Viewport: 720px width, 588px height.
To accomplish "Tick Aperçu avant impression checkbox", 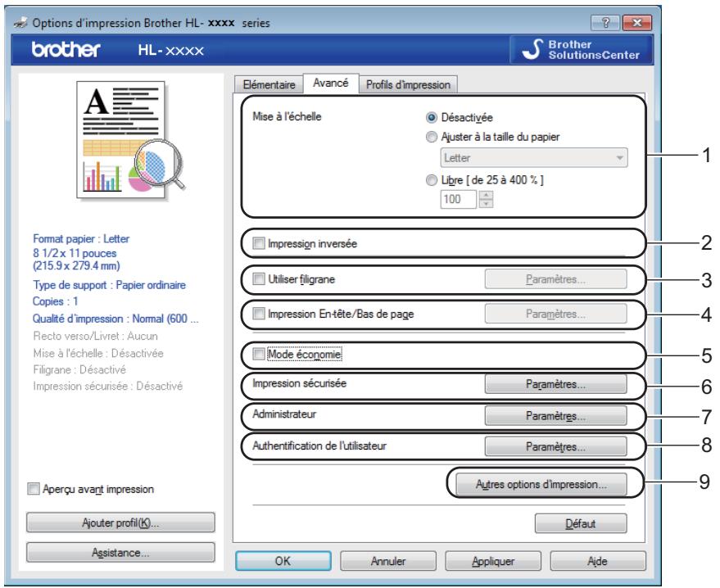I will pyautogui.click(x=34, y=489).
